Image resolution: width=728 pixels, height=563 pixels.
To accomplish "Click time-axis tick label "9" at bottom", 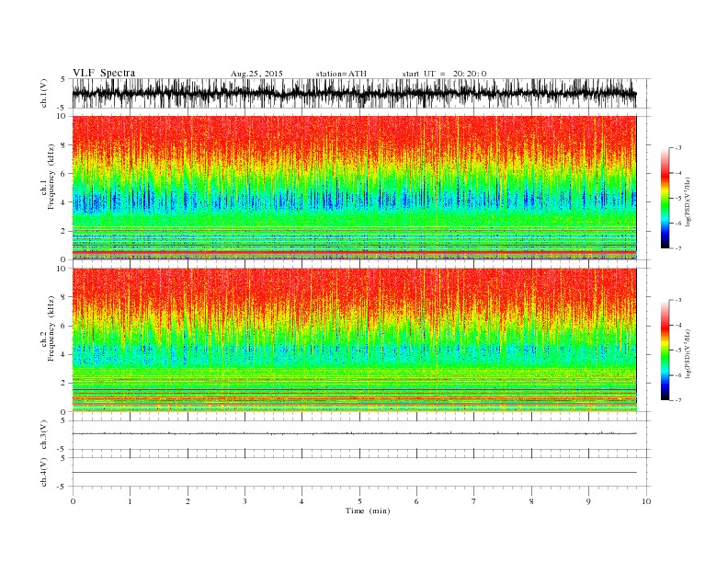I will point(588,501).
